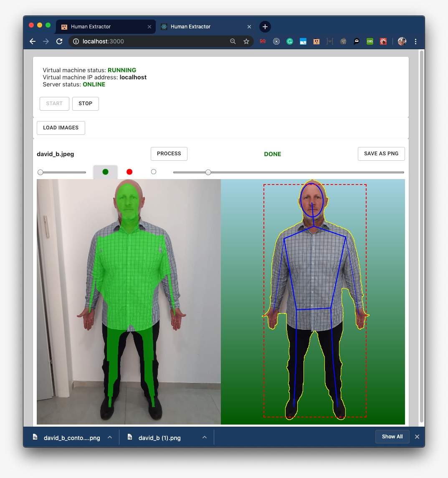Close the first Human Extractor tab

tap(149, 27)
